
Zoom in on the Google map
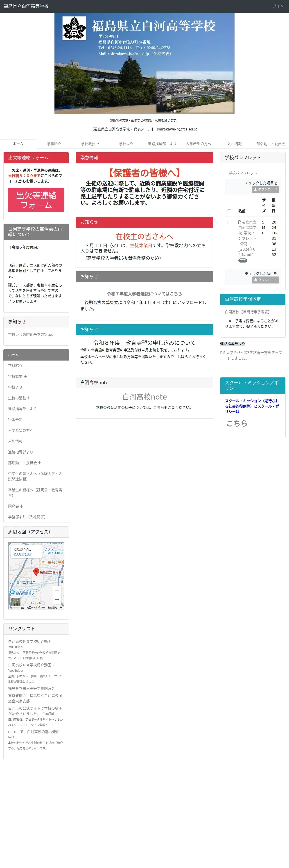(x=57, y=590)
